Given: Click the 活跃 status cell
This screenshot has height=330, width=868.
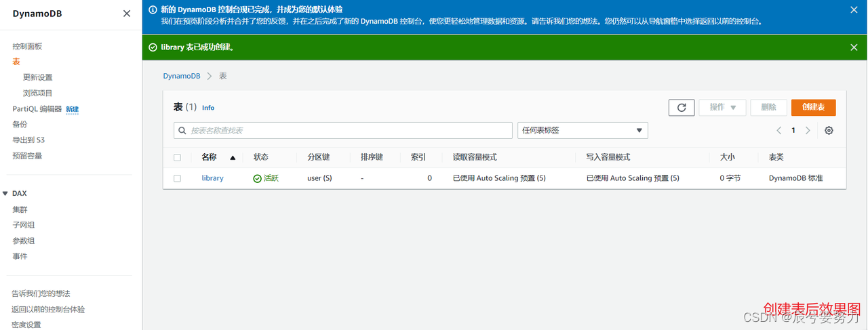Looking at the screenshot, I should tap(266, 178).
